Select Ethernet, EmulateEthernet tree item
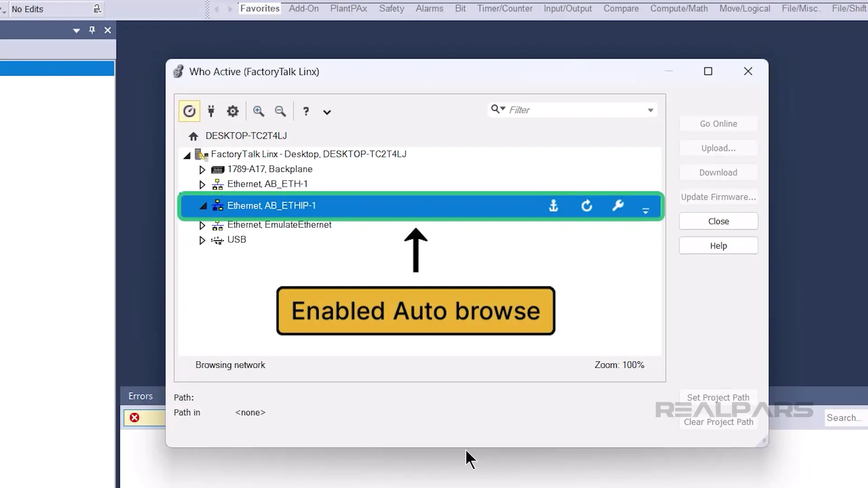868x488 pixels. [279, 225]
